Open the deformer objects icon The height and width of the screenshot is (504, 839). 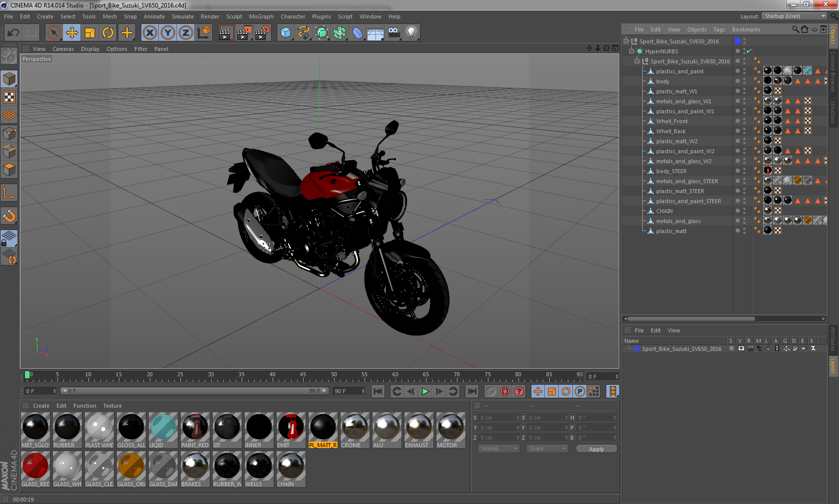(x=358, y=33)
